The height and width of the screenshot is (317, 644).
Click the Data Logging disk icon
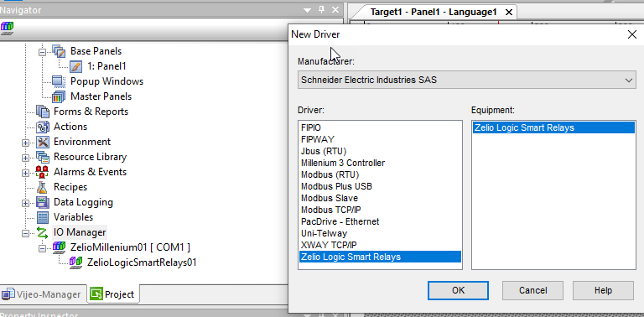coord(42,202)
